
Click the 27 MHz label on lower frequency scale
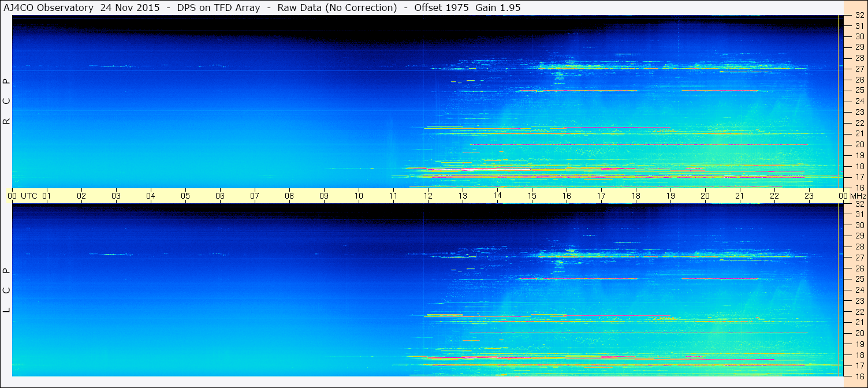click(859, 258)
